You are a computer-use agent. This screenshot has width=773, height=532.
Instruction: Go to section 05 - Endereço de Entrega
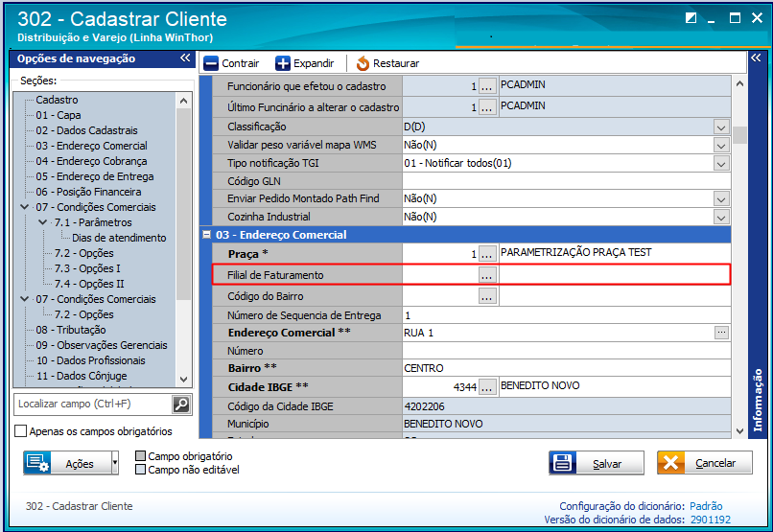pos(95,175)
